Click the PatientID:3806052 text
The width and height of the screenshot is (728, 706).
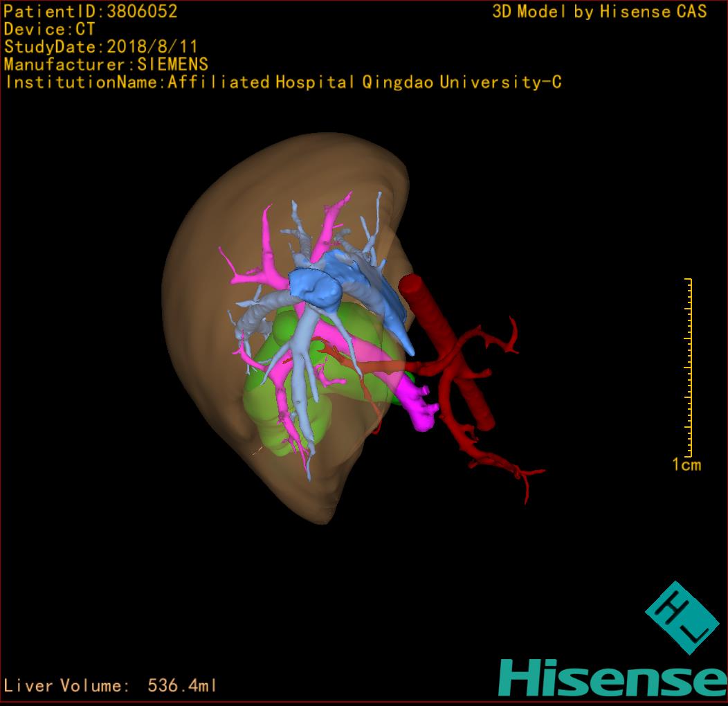tap(91, 12)
